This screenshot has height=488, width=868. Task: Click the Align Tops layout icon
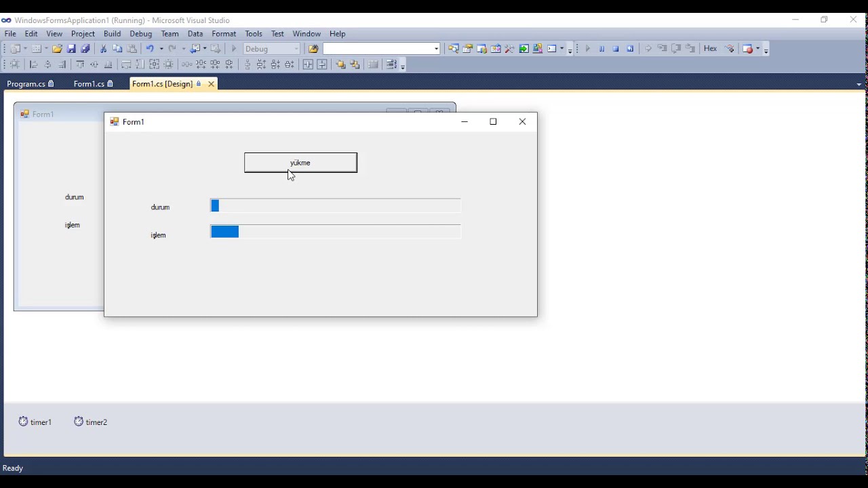click(80, 64)
